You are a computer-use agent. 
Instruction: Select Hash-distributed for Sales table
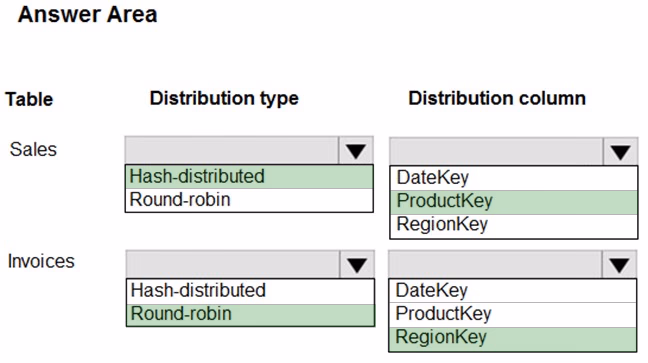click(x=249, y=177)
